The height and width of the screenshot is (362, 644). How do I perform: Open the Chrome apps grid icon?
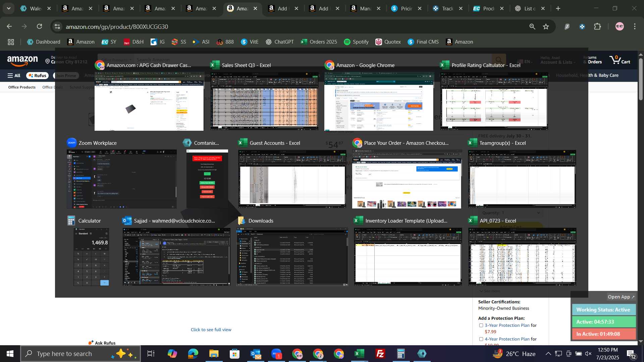click(x=11, y=42)
